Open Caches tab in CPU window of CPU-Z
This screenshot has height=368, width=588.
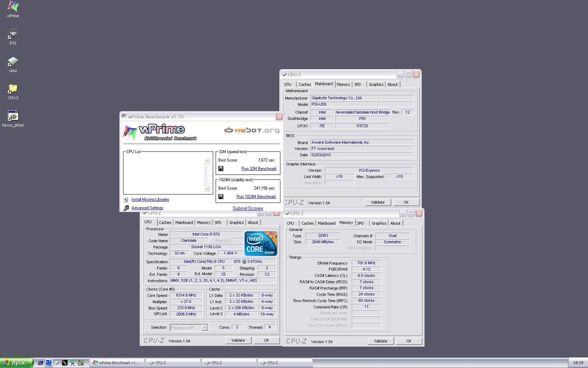click(165, 223)
